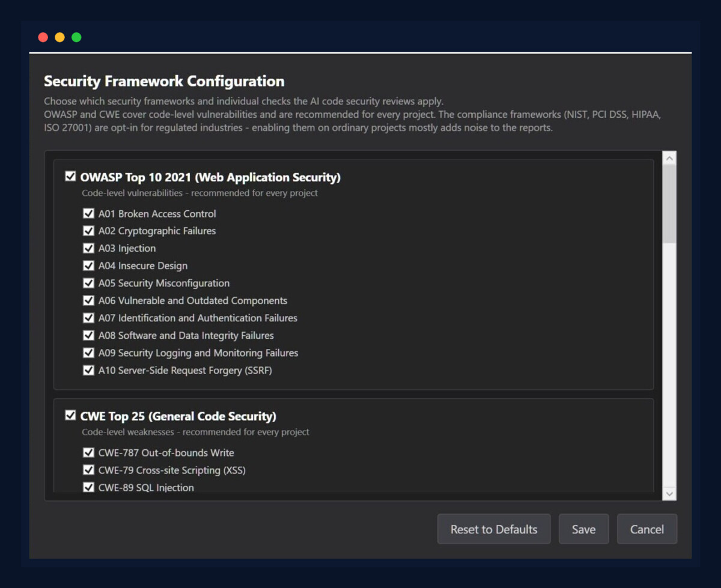Uncheck the OWASP Top 10 2021 framework checkbox
The image size is (721, 588).
pyautogui.click(x=70, y=176)
